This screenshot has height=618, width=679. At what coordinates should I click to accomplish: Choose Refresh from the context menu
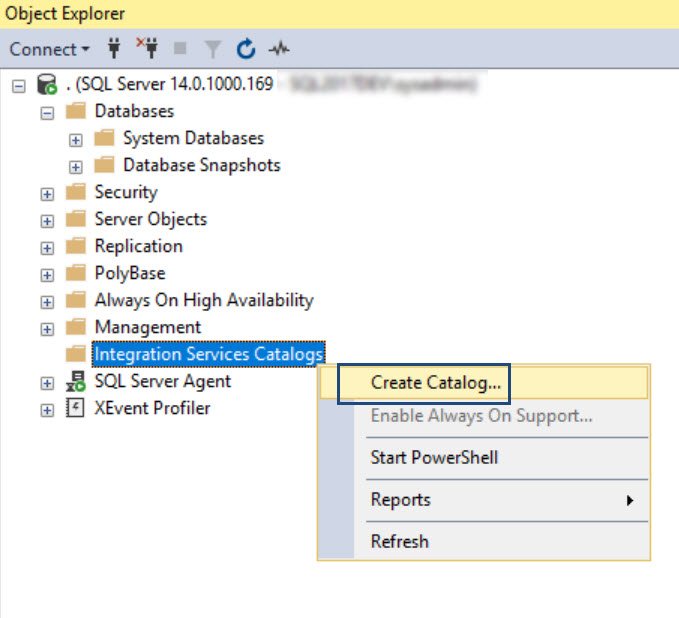point(484,542)
